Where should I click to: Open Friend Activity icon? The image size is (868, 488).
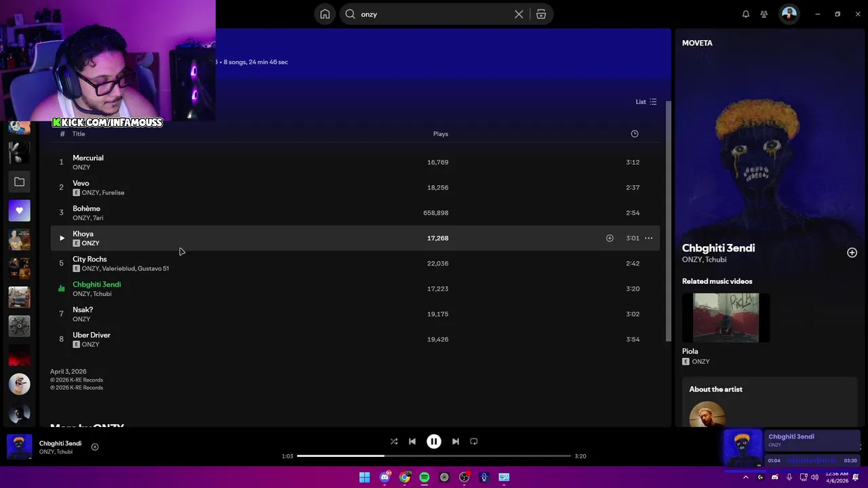click(x=764, y=14)
